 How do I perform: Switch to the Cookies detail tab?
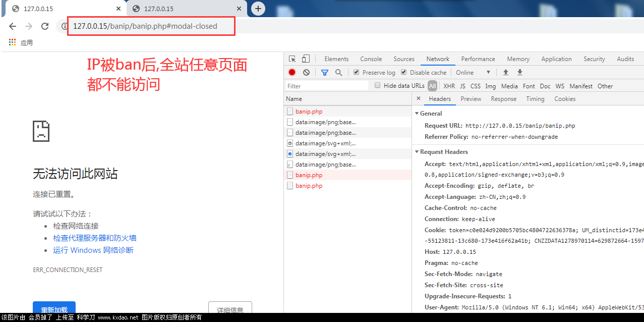tap(565, 99)
